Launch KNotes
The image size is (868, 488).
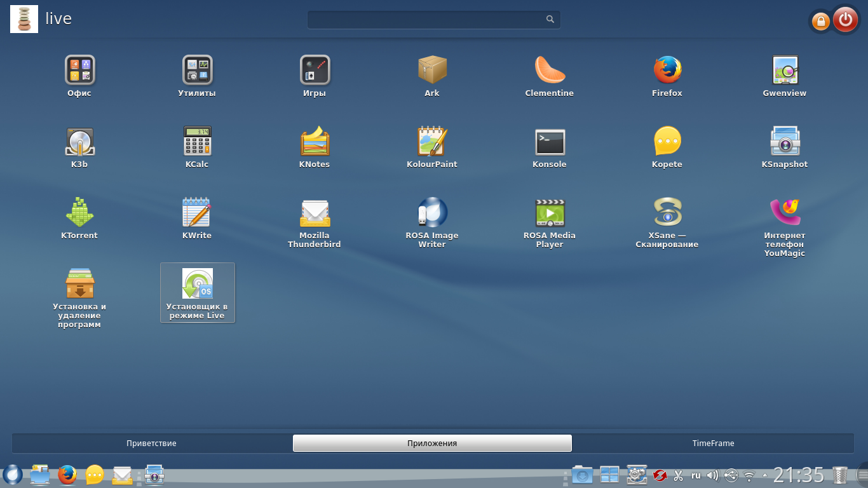point(315,141)
